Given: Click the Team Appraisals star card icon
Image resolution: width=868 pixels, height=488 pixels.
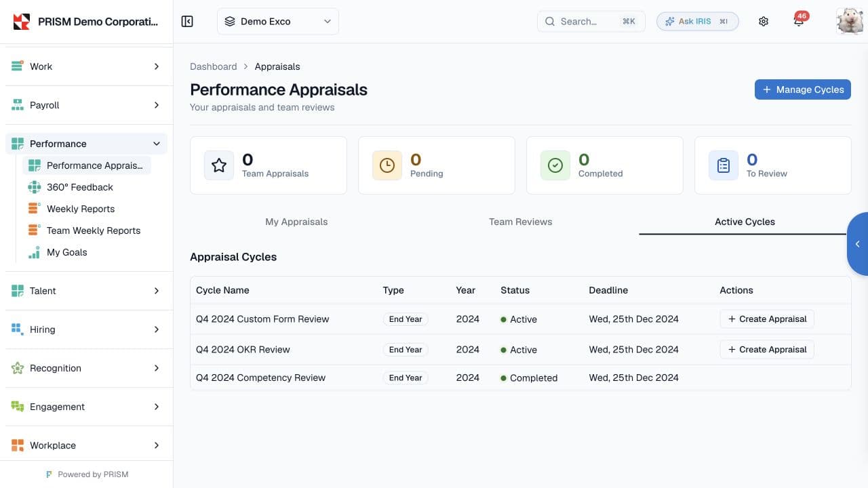Looking at the screenshot, I should [219, 165].
